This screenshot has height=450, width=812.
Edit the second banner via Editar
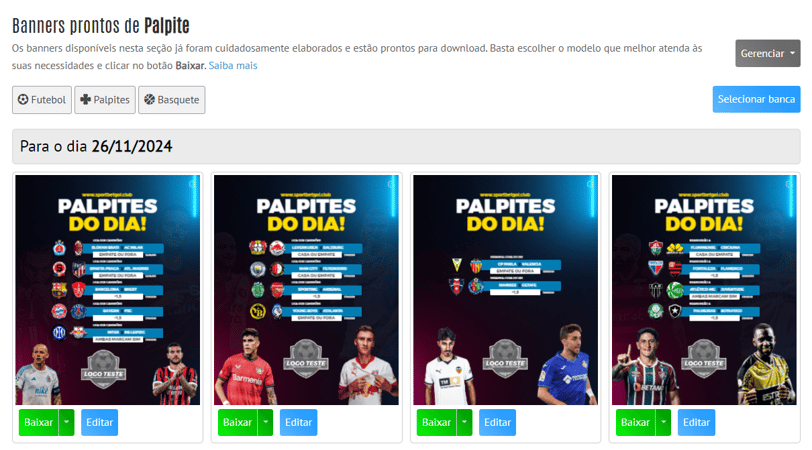click(298, 422)
